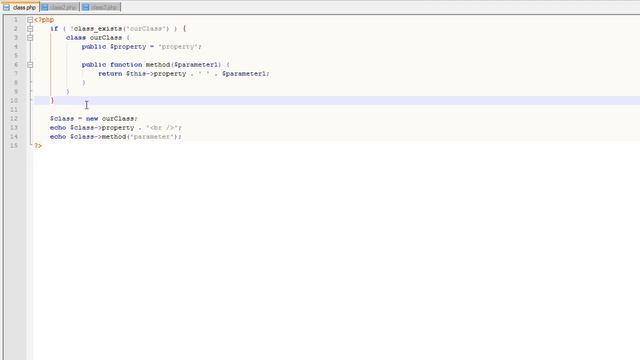Click the highlighted closing brace on line 10
The height and width of the screenshot is (360, 640).
52,100
